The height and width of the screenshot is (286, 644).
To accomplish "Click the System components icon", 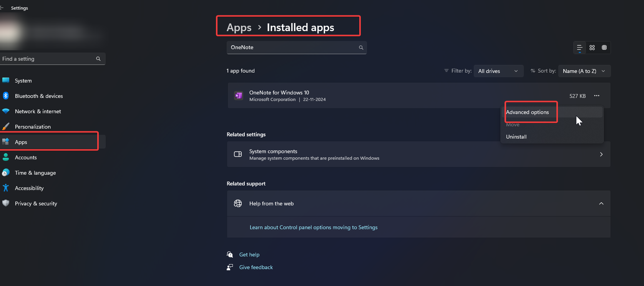I will coord(238,154).
